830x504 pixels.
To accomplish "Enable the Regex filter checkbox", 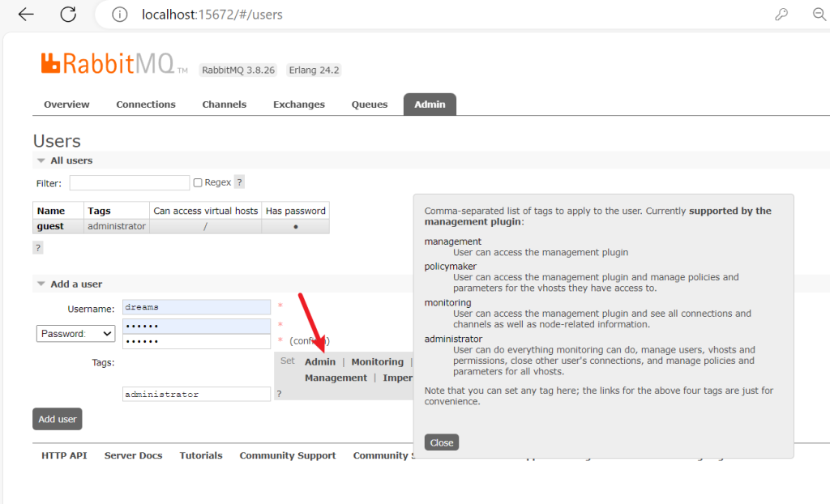I will [x=198, y=183].
